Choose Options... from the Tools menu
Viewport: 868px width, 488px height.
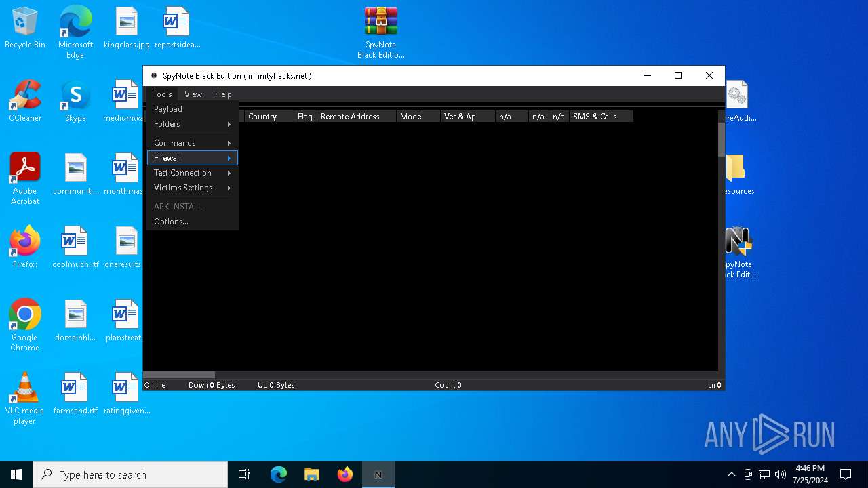point(193,222)
